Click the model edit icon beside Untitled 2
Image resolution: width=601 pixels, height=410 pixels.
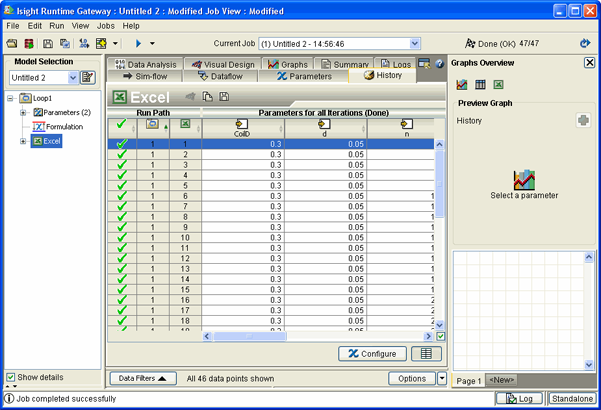tap(88, 78)
